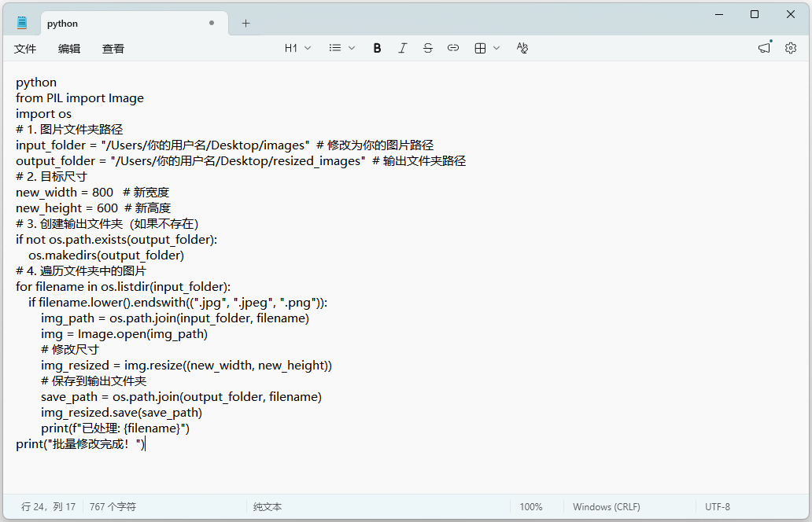Screen dimensions: 812x522
Task: Click the 'new_width = 800' line
Action: coord(92,193)
